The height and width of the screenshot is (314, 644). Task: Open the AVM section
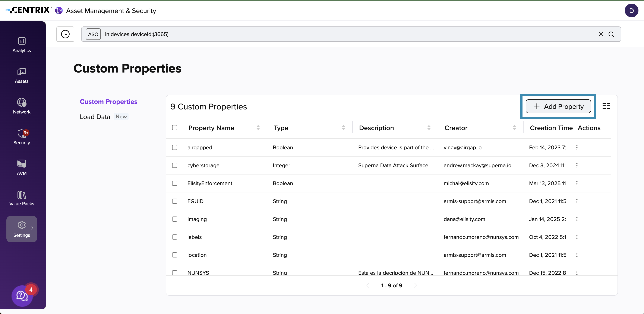pos(22,167)
